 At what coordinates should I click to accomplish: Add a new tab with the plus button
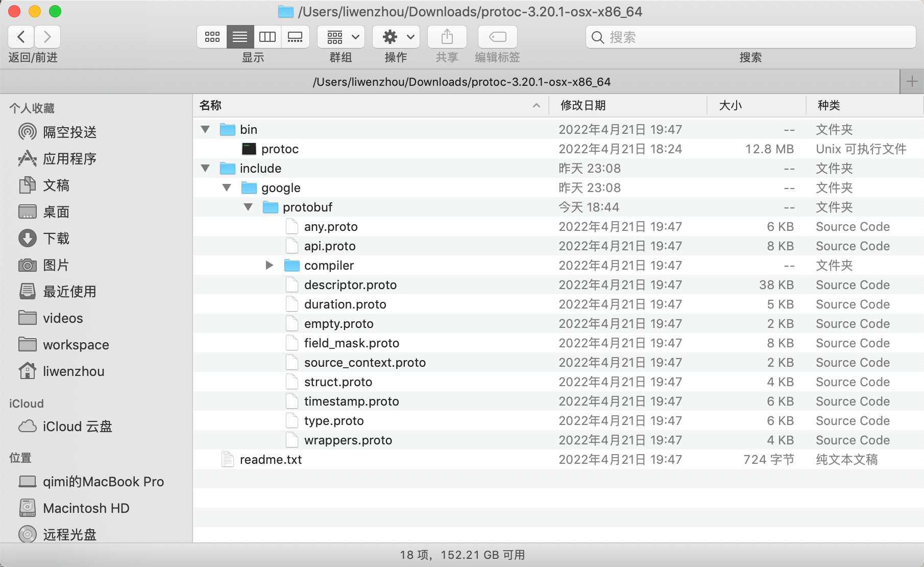[912, 82]
